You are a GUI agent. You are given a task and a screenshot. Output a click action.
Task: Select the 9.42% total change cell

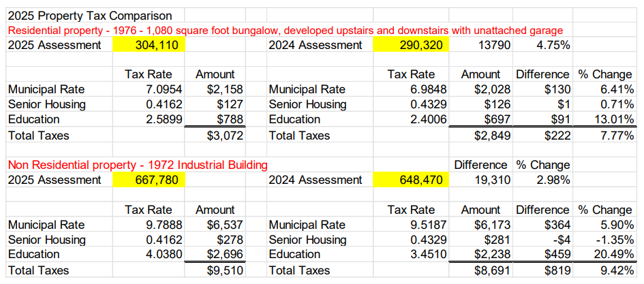tap(617, 270)
